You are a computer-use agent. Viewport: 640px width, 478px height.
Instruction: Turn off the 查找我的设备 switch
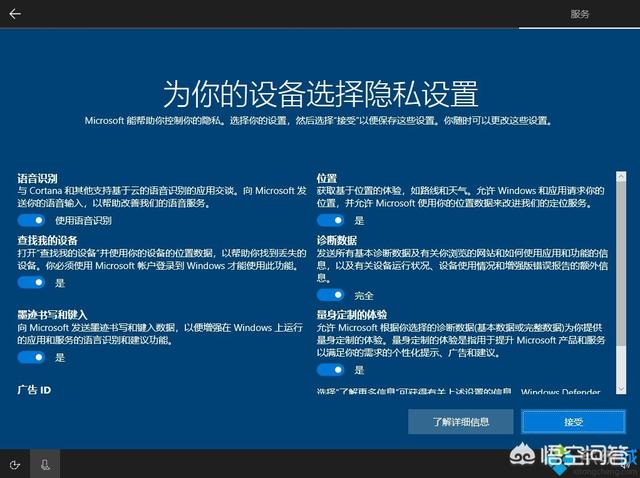[x=31, y=283]
